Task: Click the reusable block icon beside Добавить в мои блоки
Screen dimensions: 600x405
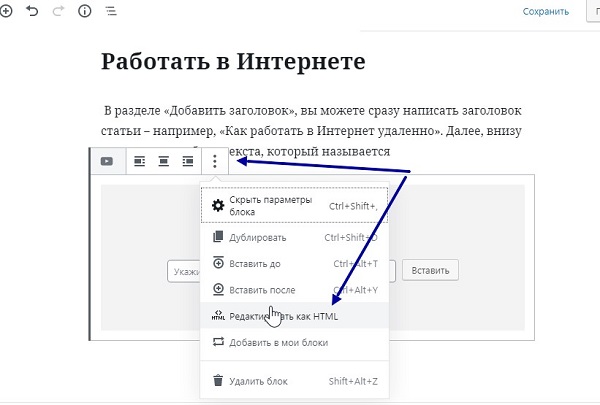Action: (x=218, y=341)
